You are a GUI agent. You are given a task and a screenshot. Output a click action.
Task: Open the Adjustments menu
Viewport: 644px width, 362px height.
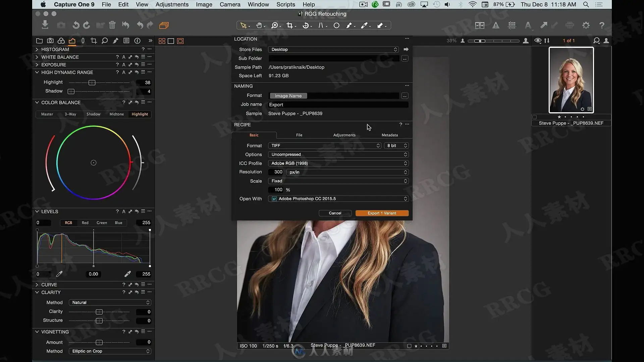click(x=172, y=4)
